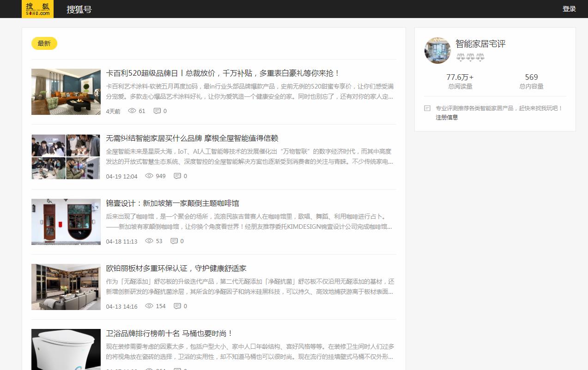
Task: Click view-count eye icon showing 949
Action: pyautogui.click(x=149, y=176)
